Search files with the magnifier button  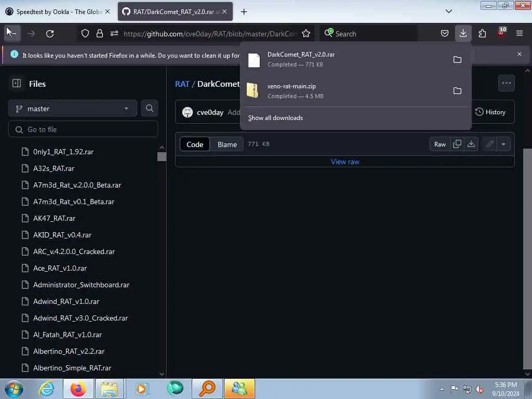tap(150, 108)
